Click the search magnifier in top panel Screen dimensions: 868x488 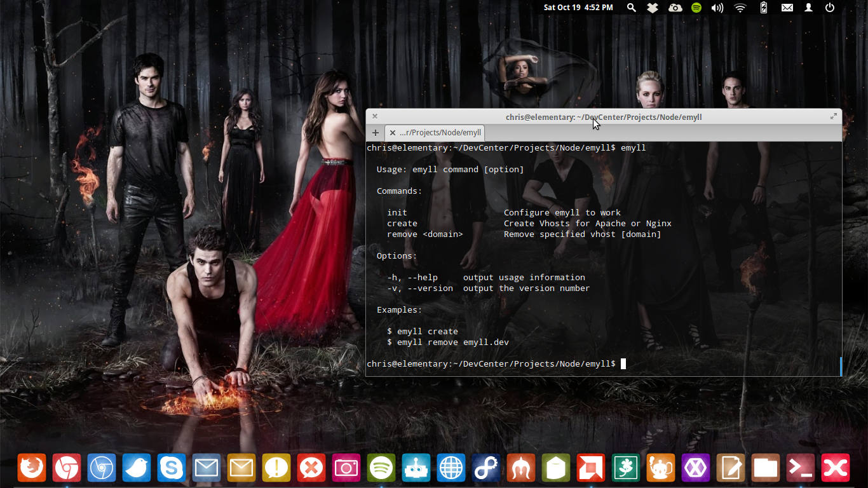[631, 8]
